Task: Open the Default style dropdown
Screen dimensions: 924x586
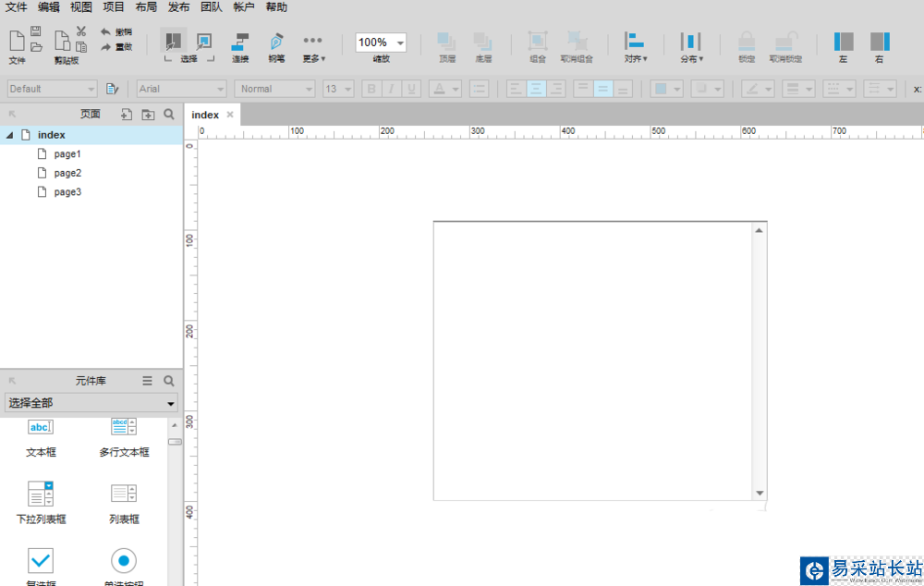Action: pyautogui.click(x=52, y=89)
